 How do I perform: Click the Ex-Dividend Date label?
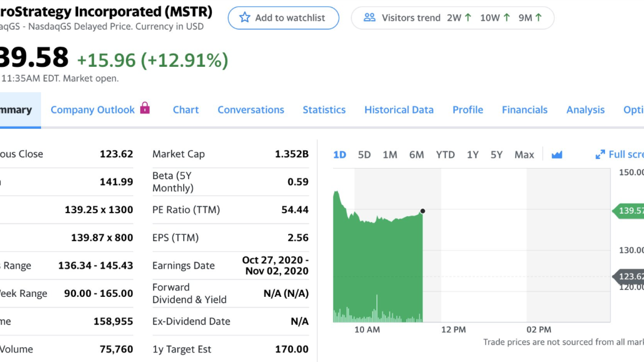click(x=191, y=321)
